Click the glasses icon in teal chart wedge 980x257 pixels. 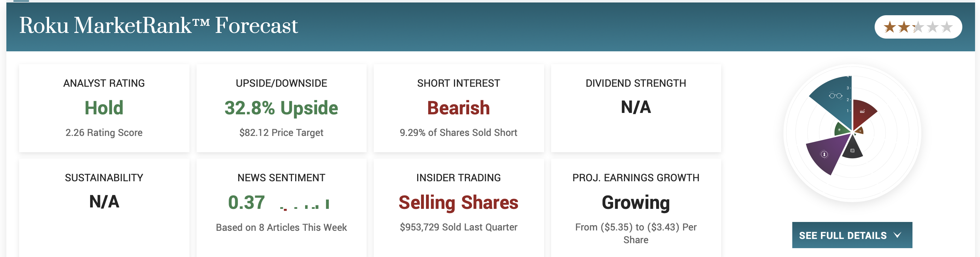click(835, 96)
